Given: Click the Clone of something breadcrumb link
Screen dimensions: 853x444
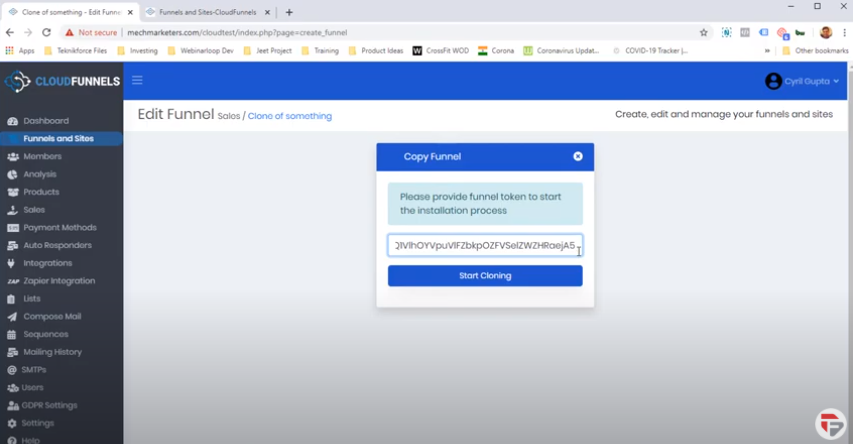Looking at the screenshot, I should point(290,116).
